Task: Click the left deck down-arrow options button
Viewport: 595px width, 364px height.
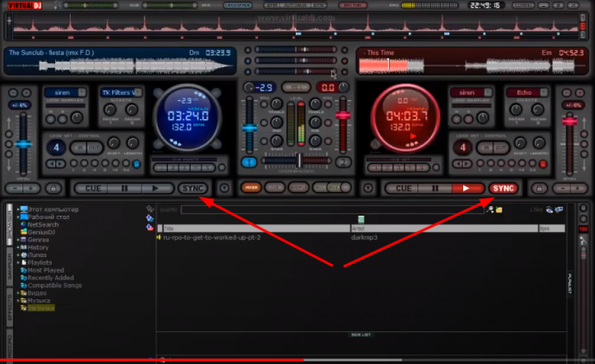Action: (224, 188)
